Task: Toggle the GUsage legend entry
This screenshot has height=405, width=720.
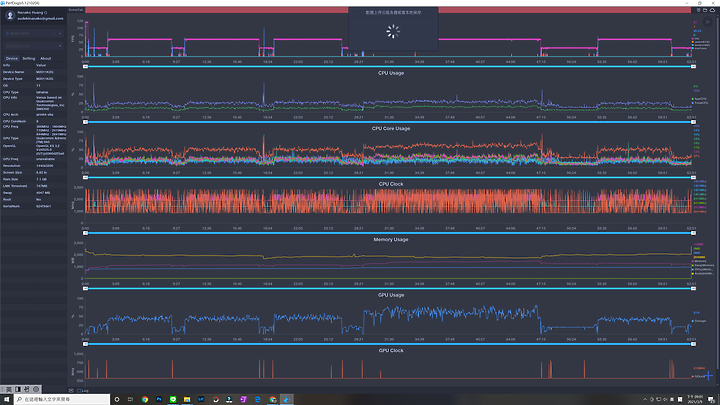Action: pyautogui.click(x=699, y=321)
